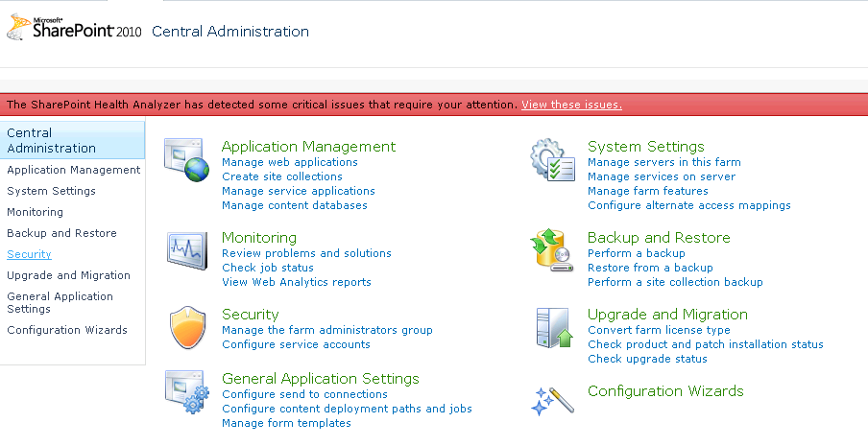Viewport: 868px width, 446px height.
Task: Open Manage form templates
Action: (x=286, y=423)
